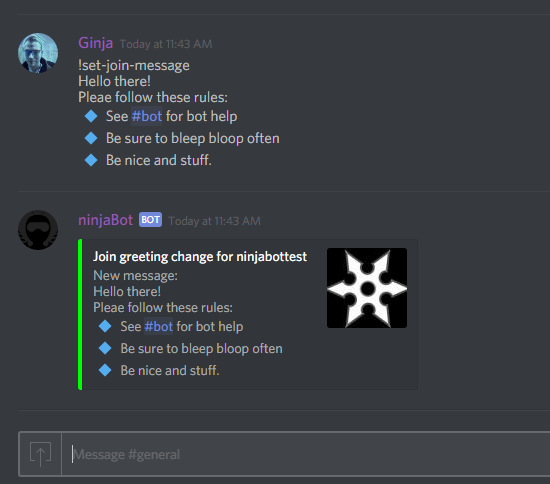Click the blue diamond beside Be nice and stuff in Ginja's message
The width and height of the screenshot is (550, 484).
(x=91, y=160)
